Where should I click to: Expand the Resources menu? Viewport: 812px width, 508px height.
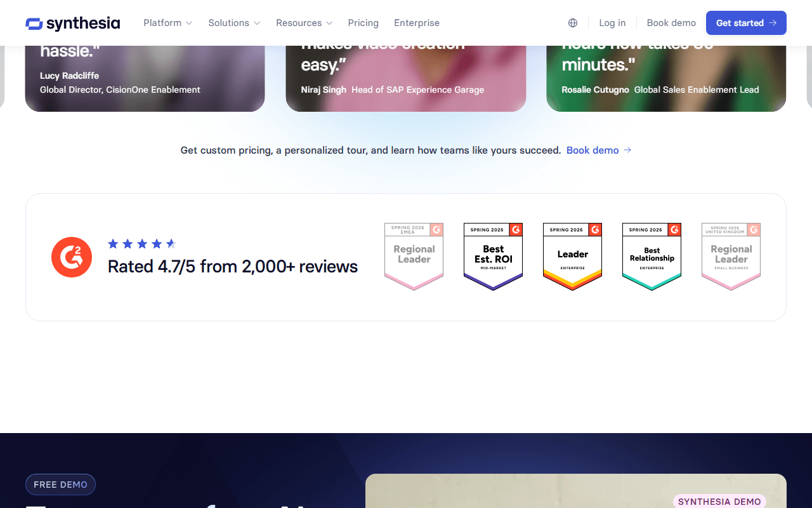pyautogui.click(x=304, y=23)
